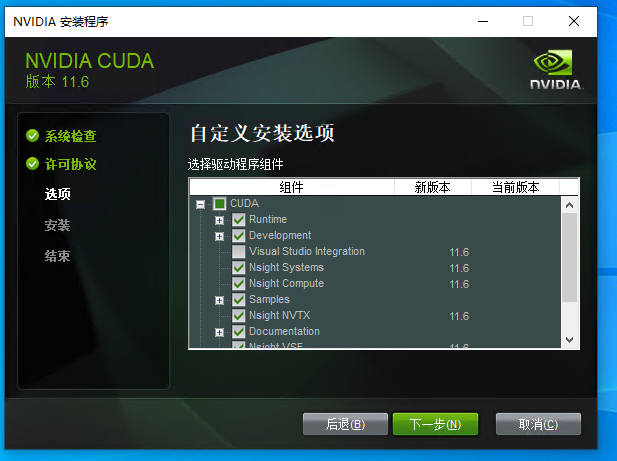Uncheck the Documentation checkbox
The width and height of the screenshot is (617, 461).
(x=238, y=332)
